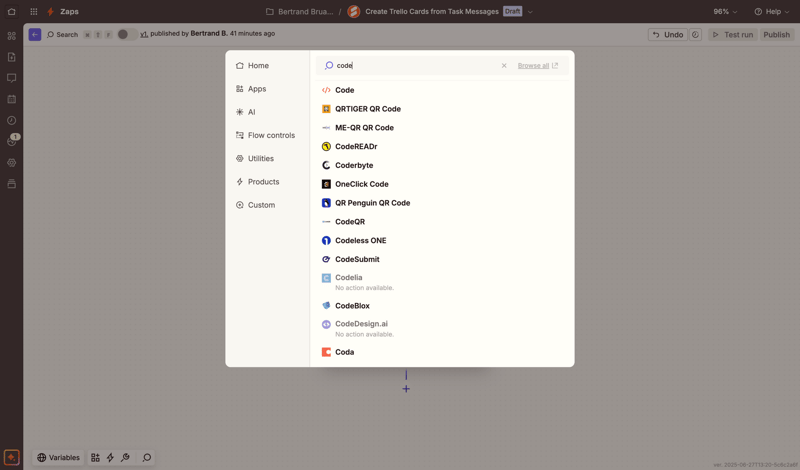Open the Browse all link
The image size is (800, 470).
coord(538,65)
